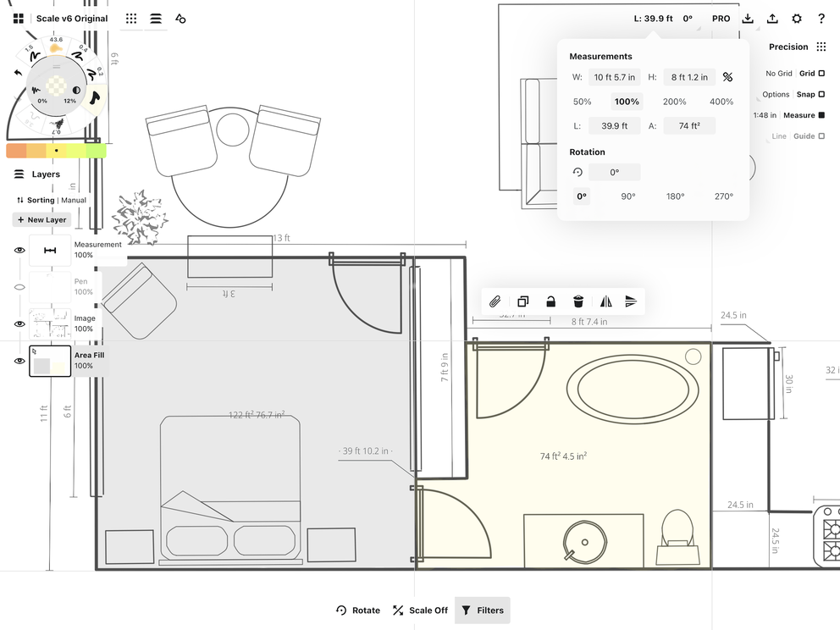This screenshot has height=630, width=840.
Task: Delete the selection using the trash icon
Action: [x=577, y=301]
